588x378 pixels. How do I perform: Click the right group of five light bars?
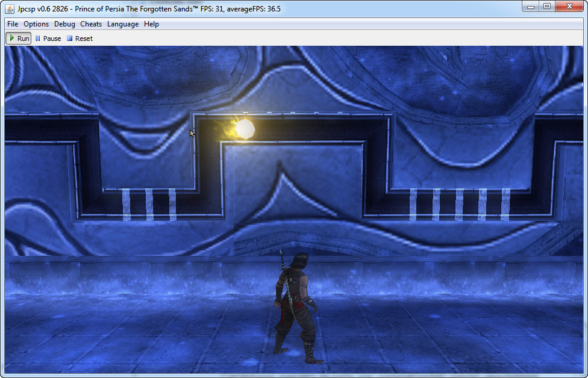(x=460, y=204)
